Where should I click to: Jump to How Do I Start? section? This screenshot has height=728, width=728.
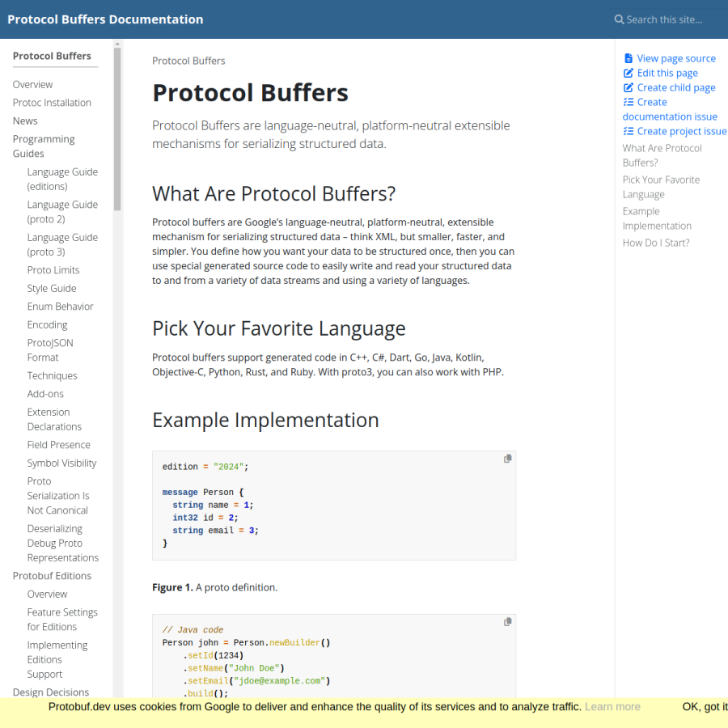click(x=656, y=243)
